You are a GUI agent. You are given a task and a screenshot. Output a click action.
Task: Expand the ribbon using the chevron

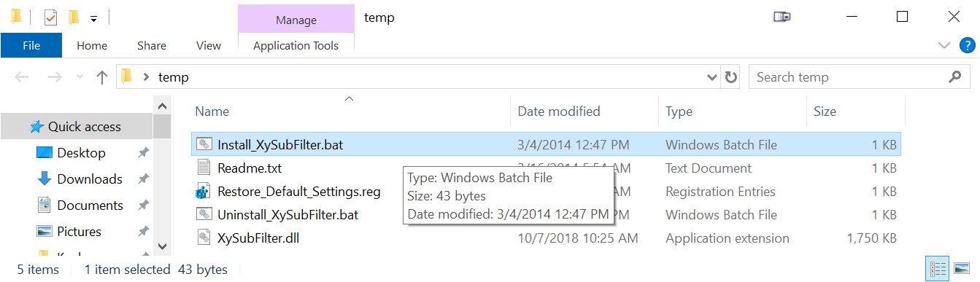tap(944, 45)
